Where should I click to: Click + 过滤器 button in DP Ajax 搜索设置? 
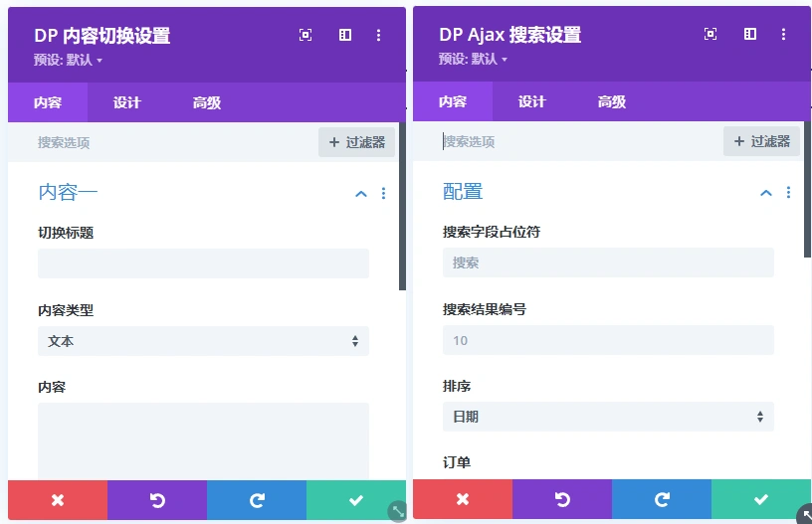click(762, 141)
